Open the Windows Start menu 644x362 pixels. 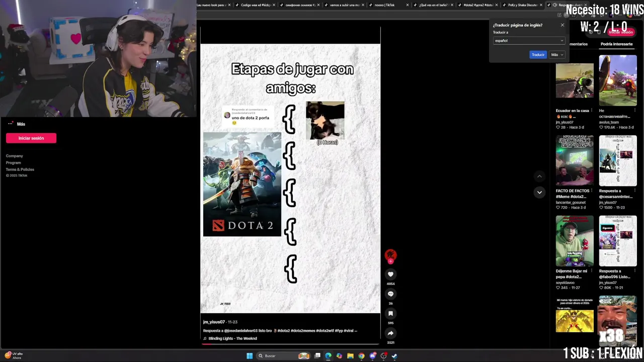[x=250, y=356]
